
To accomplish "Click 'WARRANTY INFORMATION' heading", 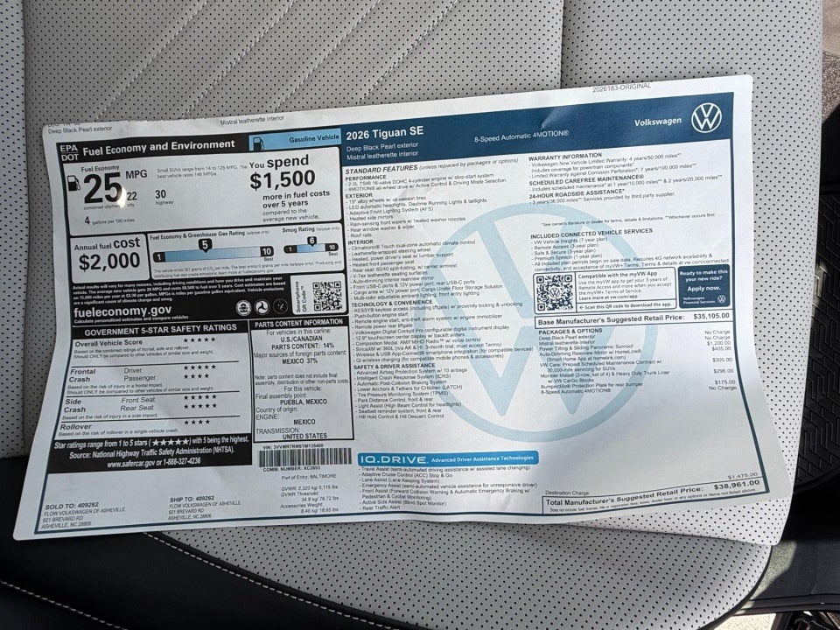I will click(x=564, y=157).
